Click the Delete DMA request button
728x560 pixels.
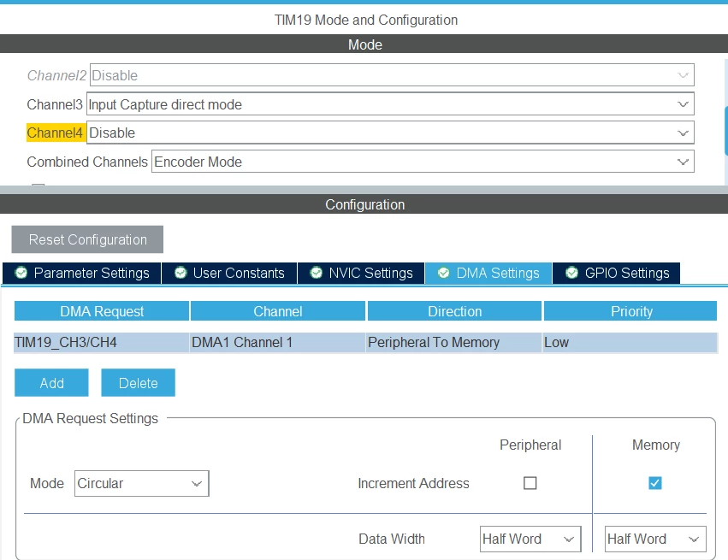pos(139,383)
